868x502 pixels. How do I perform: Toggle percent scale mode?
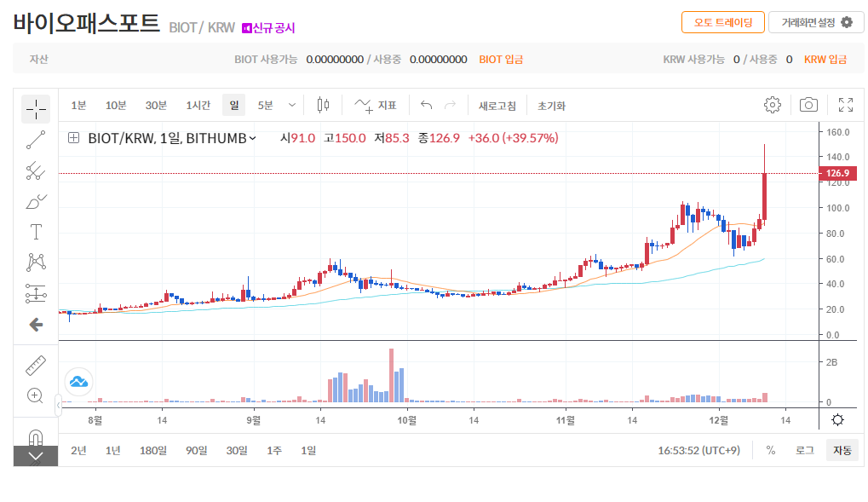[771, 451]
